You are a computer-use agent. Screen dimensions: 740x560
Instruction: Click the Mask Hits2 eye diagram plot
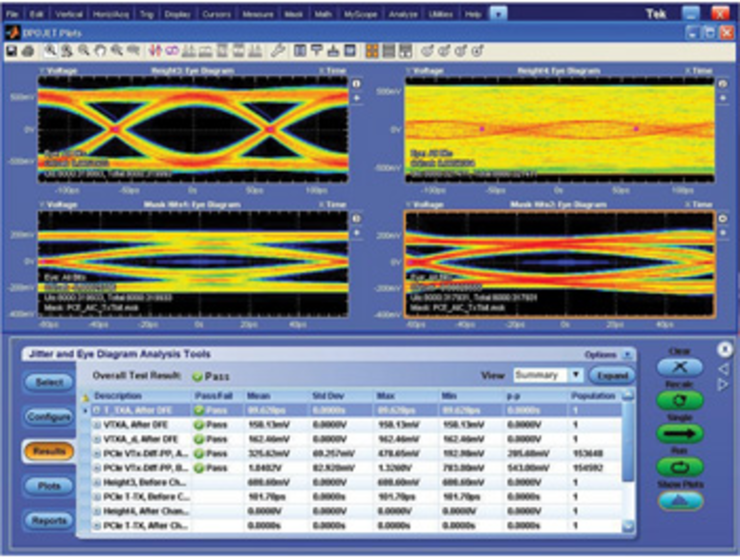point(560,264)
